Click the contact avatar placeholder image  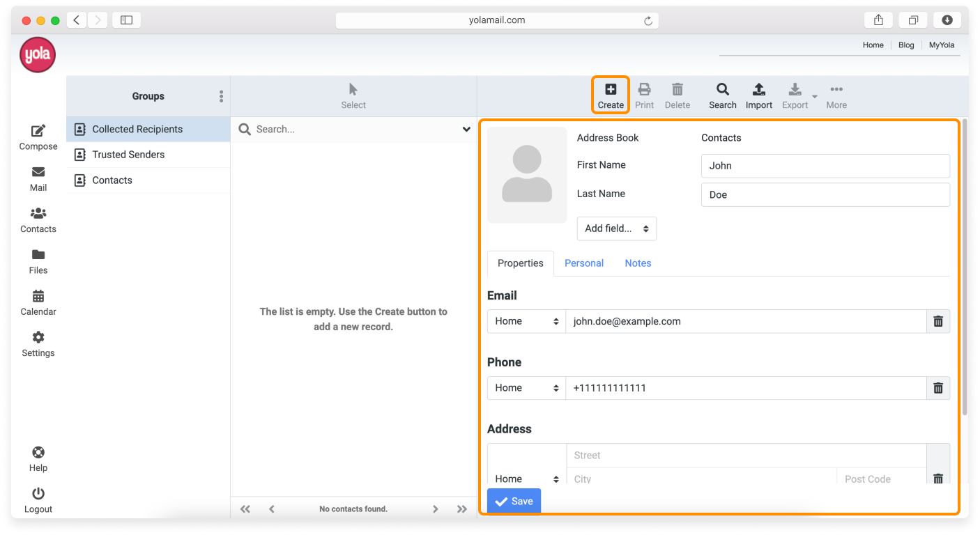tap(527, 175)
